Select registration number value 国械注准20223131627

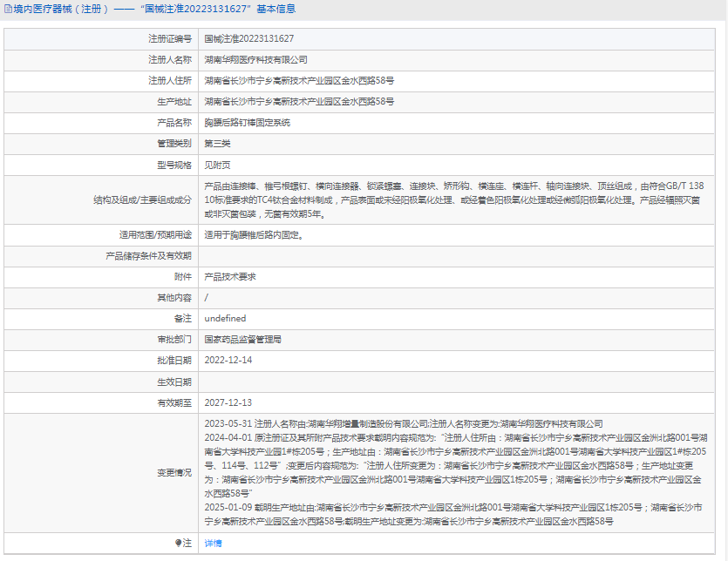(x=248, y=38)
